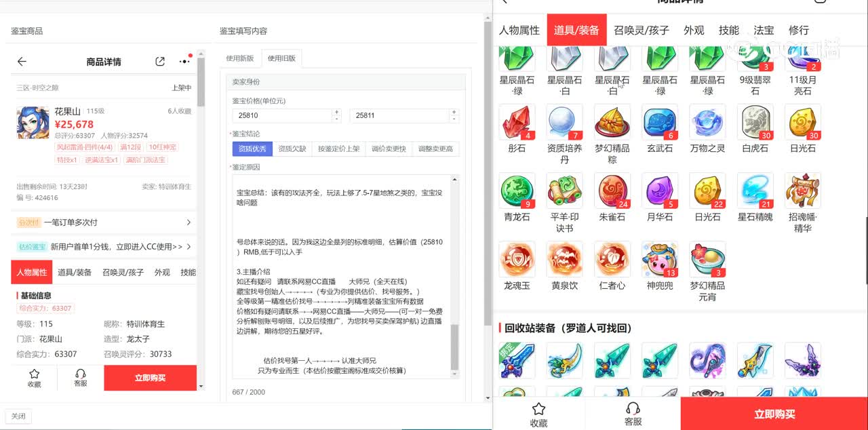
Task: Select the 梦幻精品元宵 item icon
Action: [707, 259]
